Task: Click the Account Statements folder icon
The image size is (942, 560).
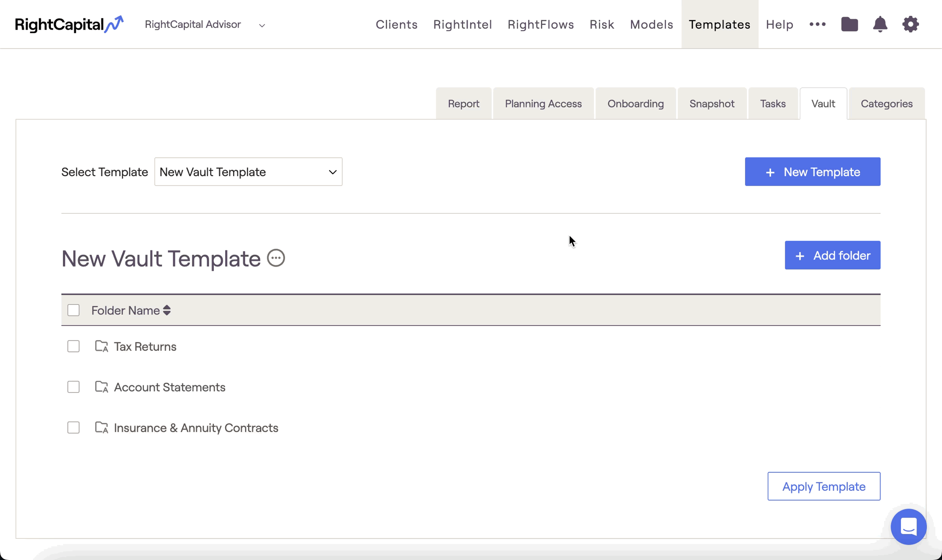Action: coord(101,387)
